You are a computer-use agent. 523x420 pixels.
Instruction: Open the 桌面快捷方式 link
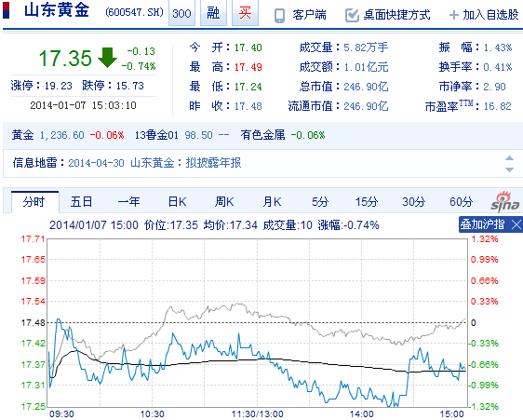[x=397, y=15]
